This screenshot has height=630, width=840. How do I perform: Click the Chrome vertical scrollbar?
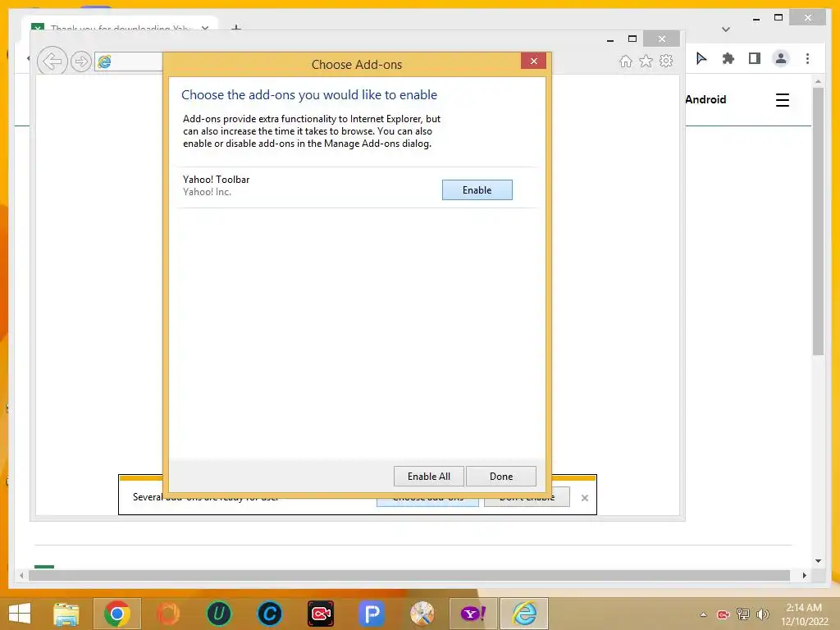coord(818,221)
